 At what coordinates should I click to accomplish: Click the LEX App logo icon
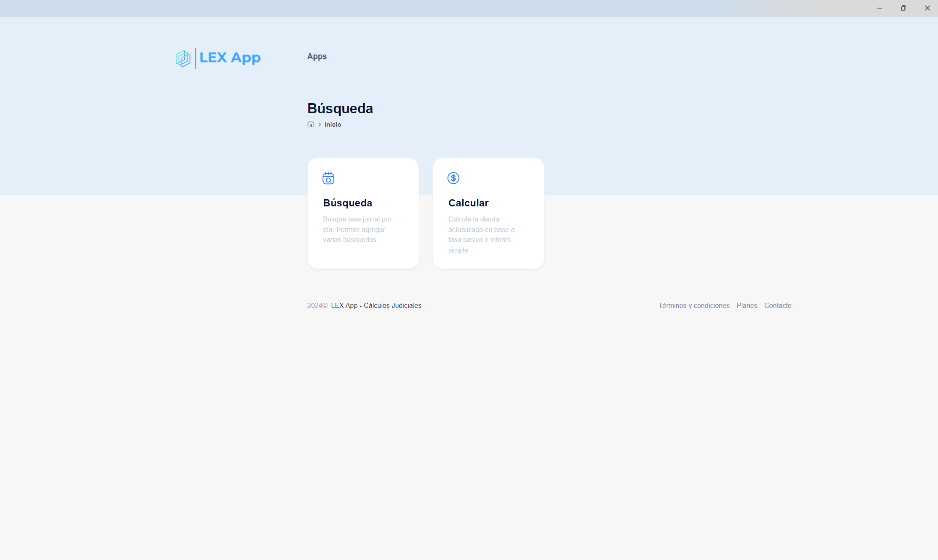coord(182,58)
